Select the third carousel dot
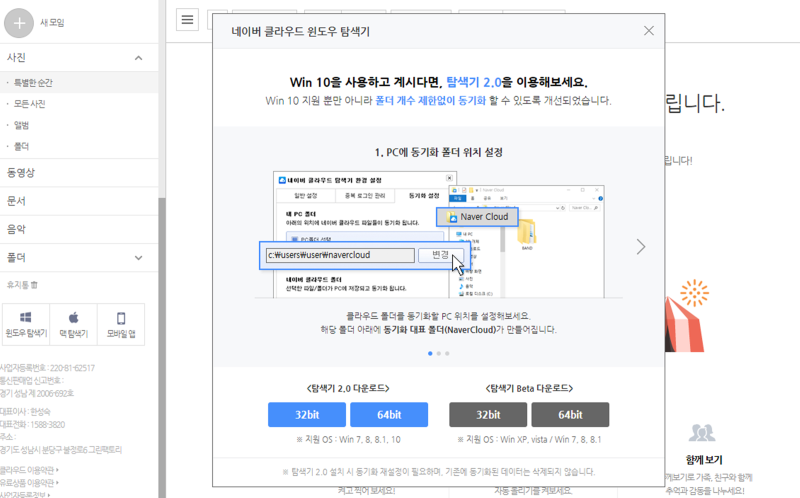800x498 pixels. [447, 353]
